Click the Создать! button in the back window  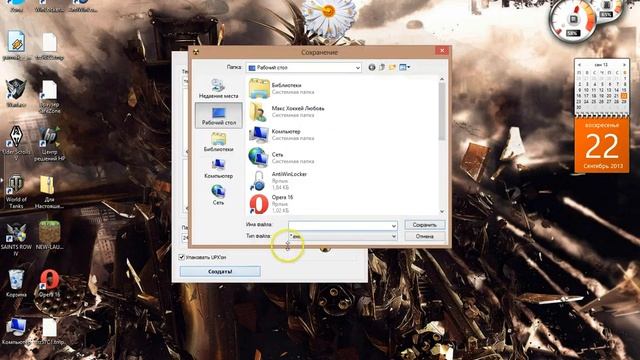pos(220,271)
